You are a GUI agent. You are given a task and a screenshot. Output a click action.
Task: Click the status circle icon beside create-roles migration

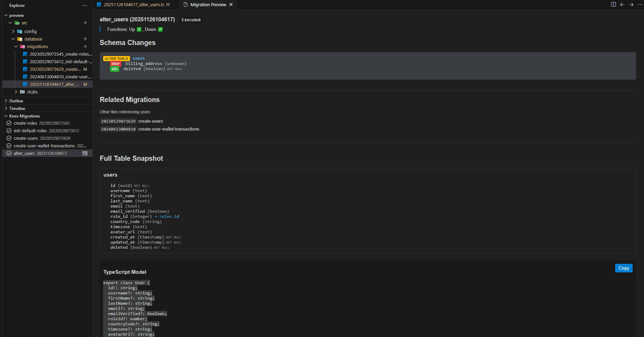9,123
